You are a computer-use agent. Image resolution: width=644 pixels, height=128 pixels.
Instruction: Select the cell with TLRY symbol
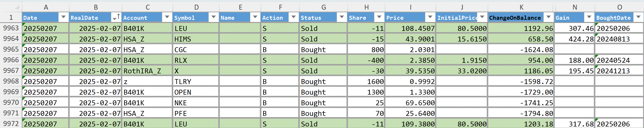tap(196, 82)
